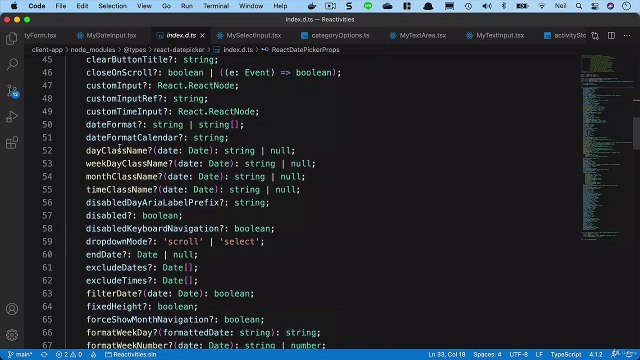Switch to the categoryOptions.ts tab
The height and width of the screenshot is (360, 640).
336,36
